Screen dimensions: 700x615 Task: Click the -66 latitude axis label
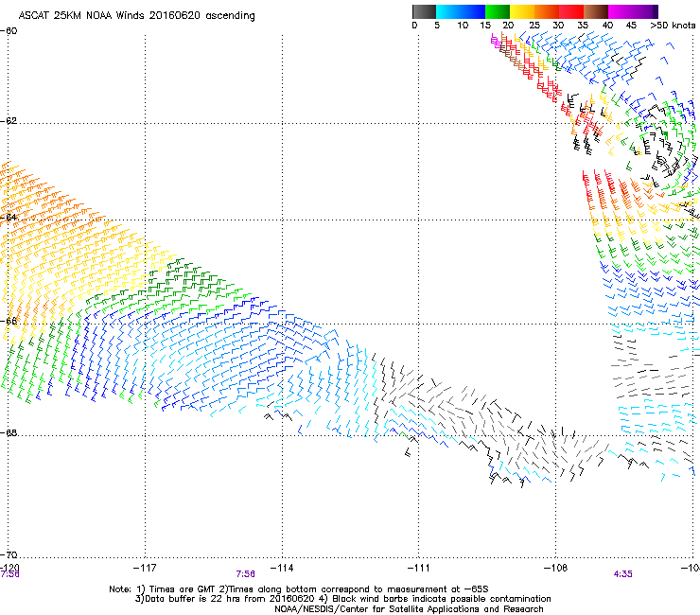pos(9,321)
